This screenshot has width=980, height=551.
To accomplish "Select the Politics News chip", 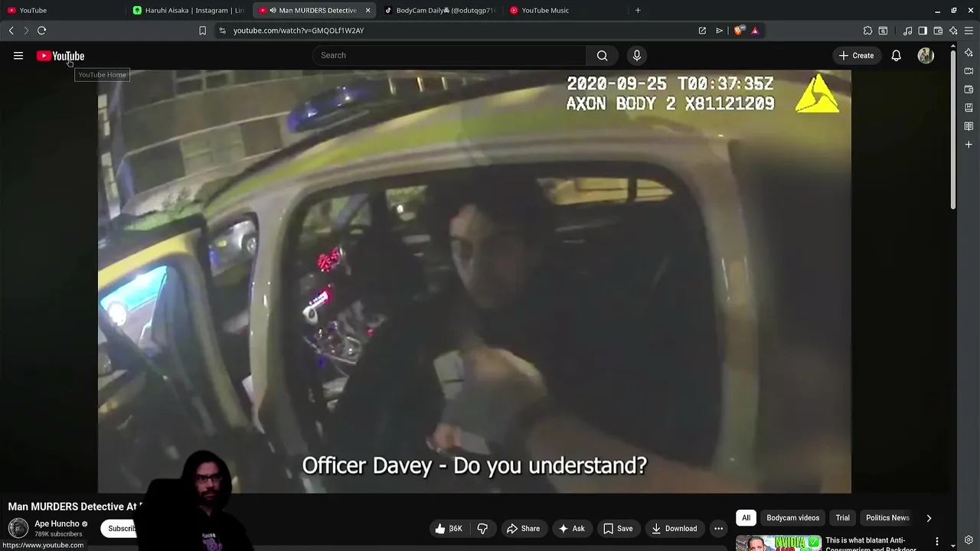I will point(887,518).
